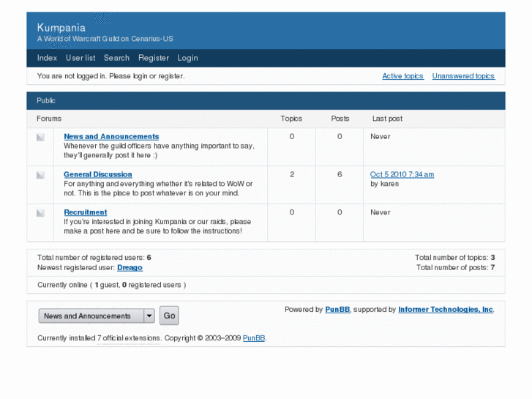532x399 pixels.
Task: Click Login in the navigation bar
Action: [x=187, y=58]
